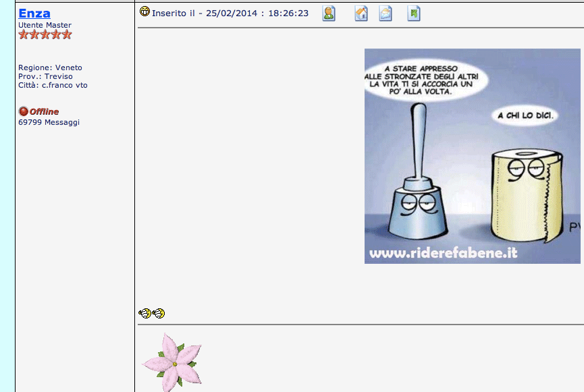The height and width of the screenshot is (392, 584).
Task: Click the 'Inserito il - 25/02/2014' timestamp text
Action: tap(230, 13)
